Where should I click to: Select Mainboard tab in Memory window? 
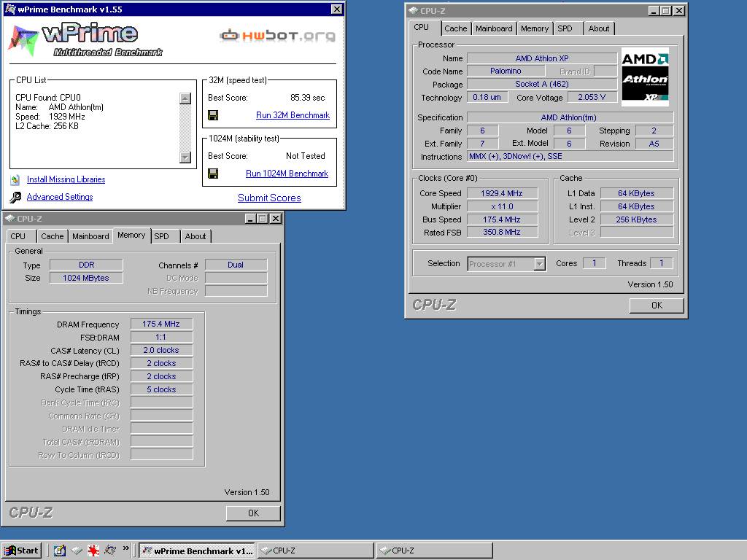[90, 236]
